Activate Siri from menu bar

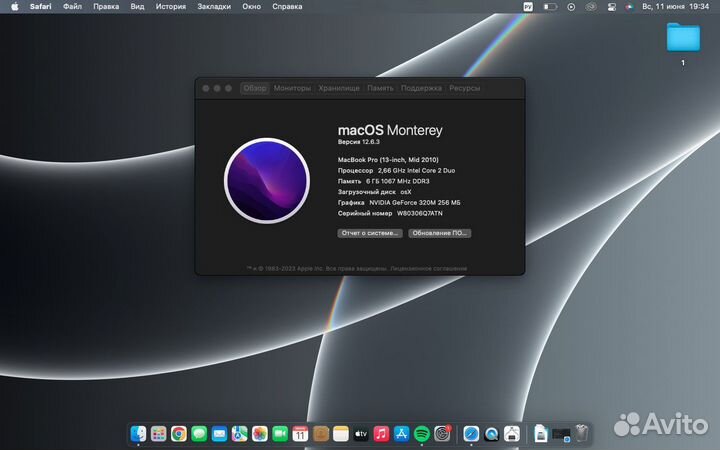pyautogui.click(x=630, y=7)
